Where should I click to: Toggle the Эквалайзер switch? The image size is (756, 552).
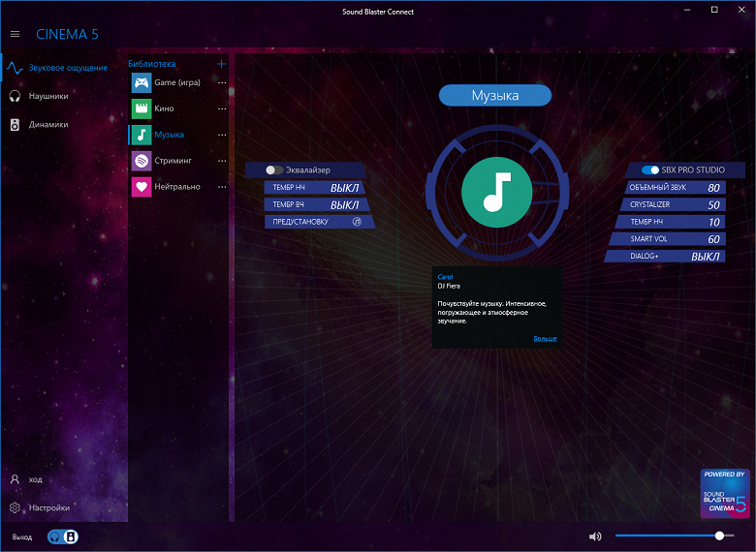click(274, 170)
